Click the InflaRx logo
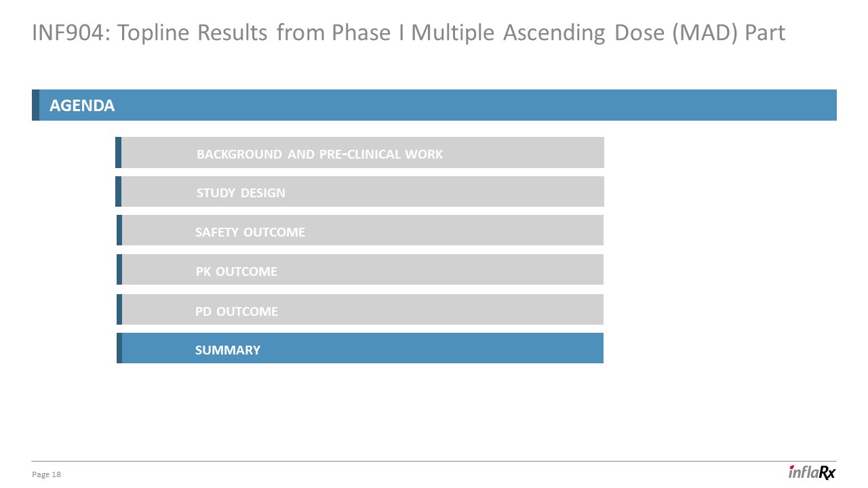This screenshot has height=488, width=868. coord(812,472)
